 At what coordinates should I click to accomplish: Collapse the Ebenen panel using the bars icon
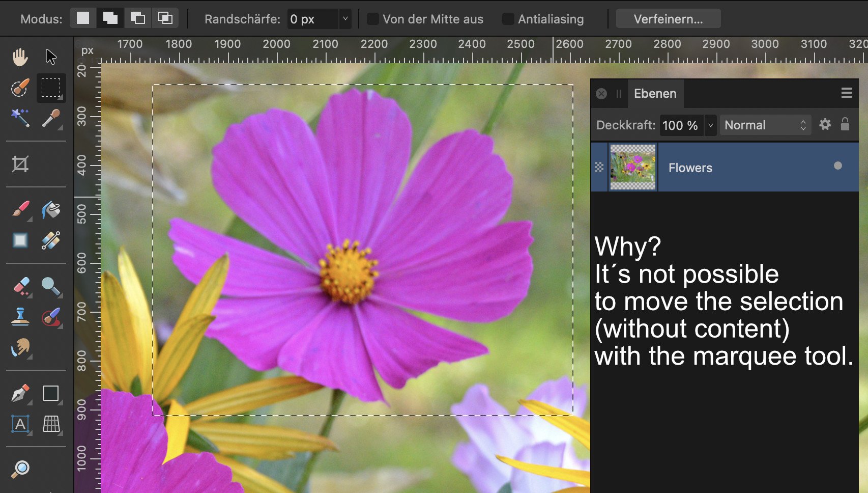coord(619,94)
